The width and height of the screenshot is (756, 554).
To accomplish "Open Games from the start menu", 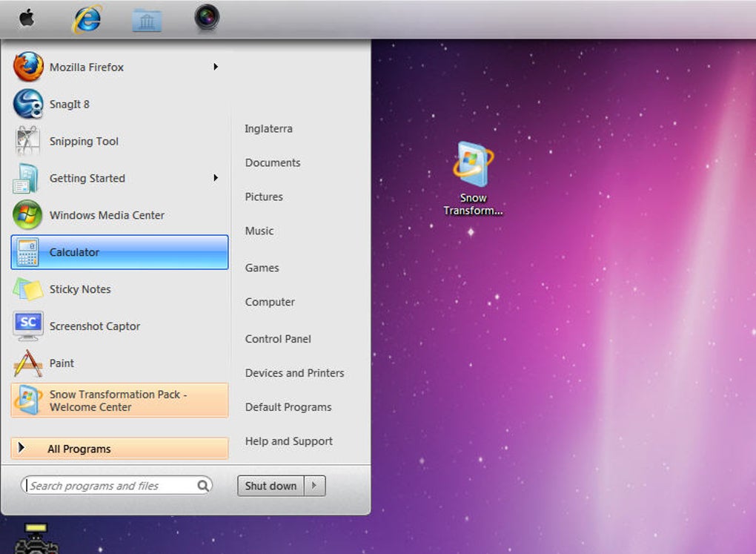I will click(262, 268).
